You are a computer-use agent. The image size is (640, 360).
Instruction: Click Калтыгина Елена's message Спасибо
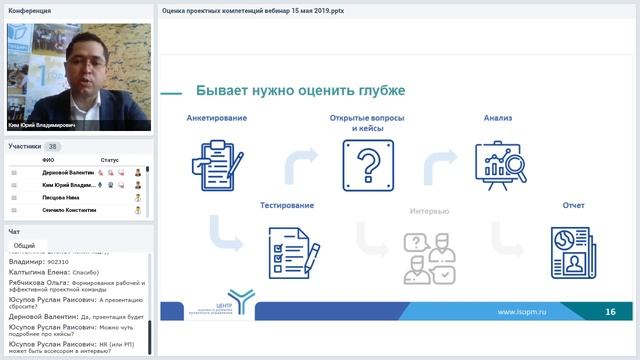[54, 272]
